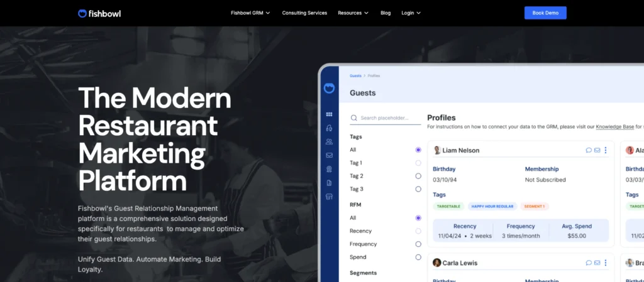Image resolution: width=644 pixels, height=282 pixels.
Task: Click the '3 times/month' frequency value
Action: point(521,236)
